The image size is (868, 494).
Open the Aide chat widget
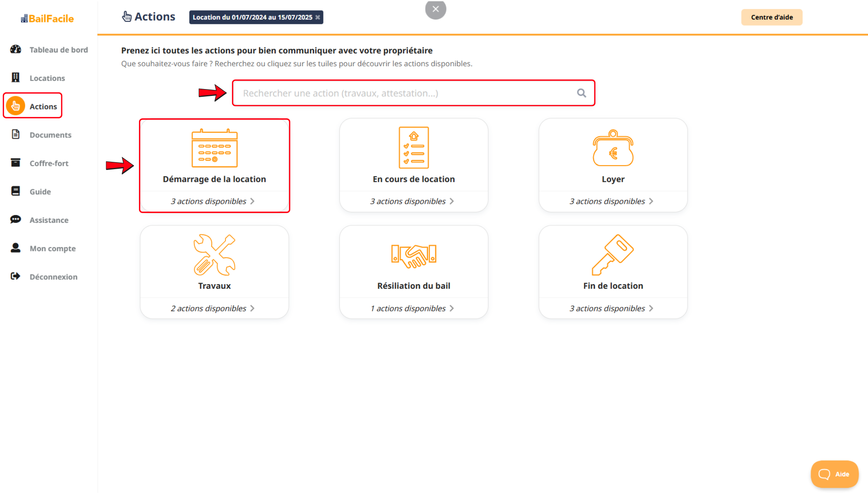pyautogui.click(x=834, y=474)
